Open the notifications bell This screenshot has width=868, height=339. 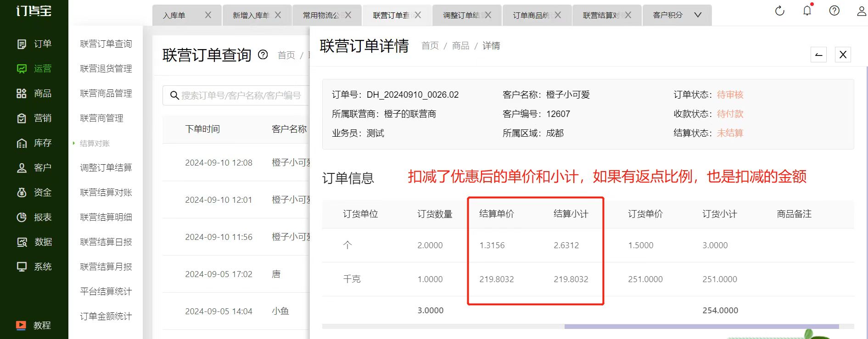point(807,11)
